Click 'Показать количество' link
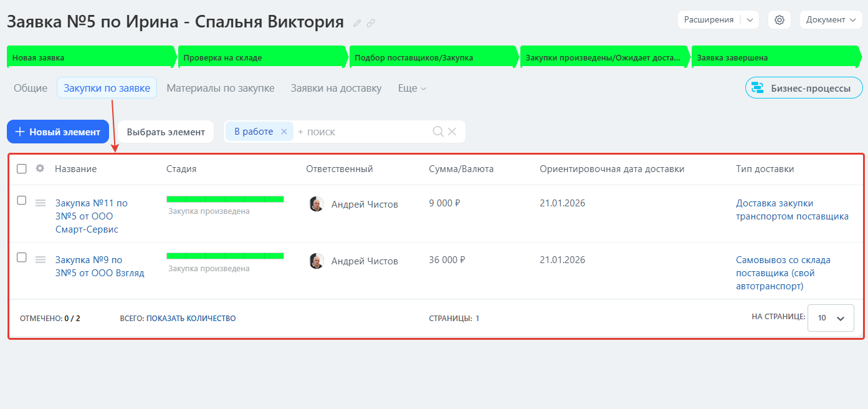Screen dimensions: 868x409 pos(191,319)
